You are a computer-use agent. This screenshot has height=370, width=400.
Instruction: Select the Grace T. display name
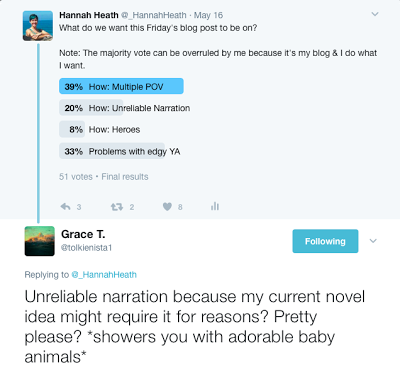coord(83,234)
